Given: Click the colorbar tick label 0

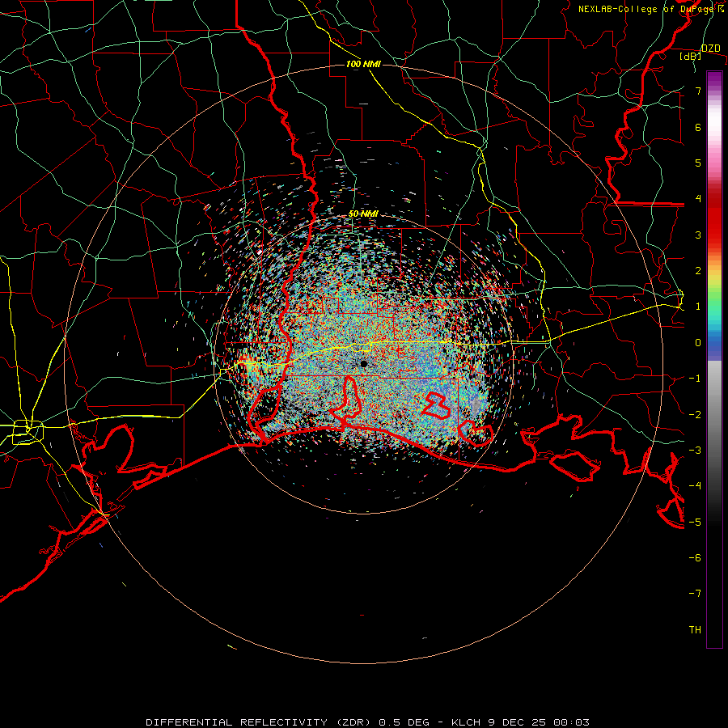Looking at the screenshot, I should click(698, 343).
